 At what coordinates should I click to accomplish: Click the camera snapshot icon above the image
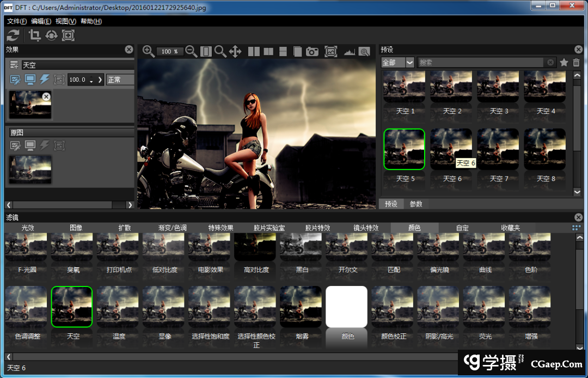coord(313,51)
